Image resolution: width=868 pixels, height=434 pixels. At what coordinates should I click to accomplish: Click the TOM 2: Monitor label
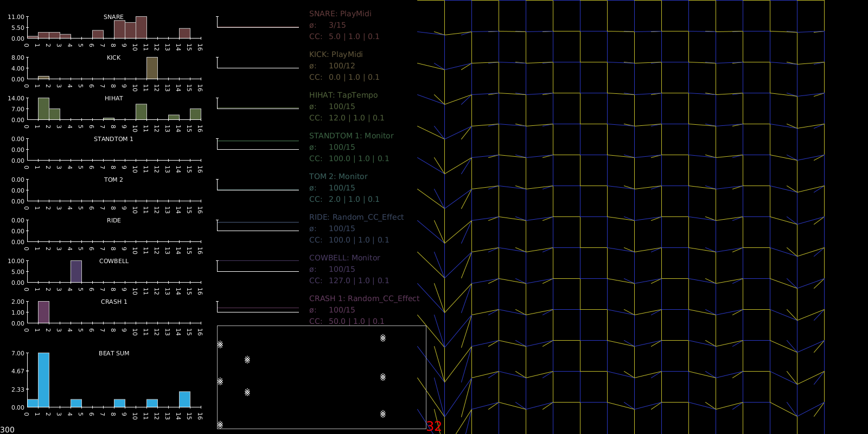point(339,176)
